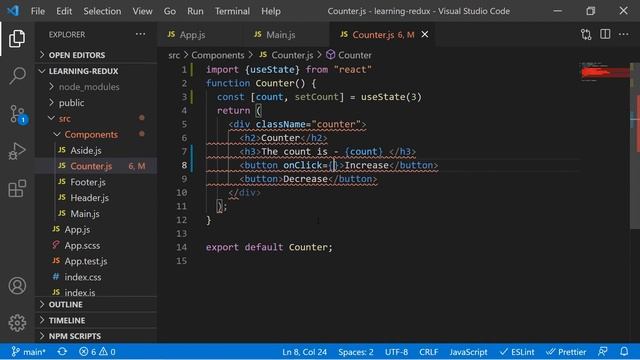
Task: Open the Search view
Action: click(17, 76)
